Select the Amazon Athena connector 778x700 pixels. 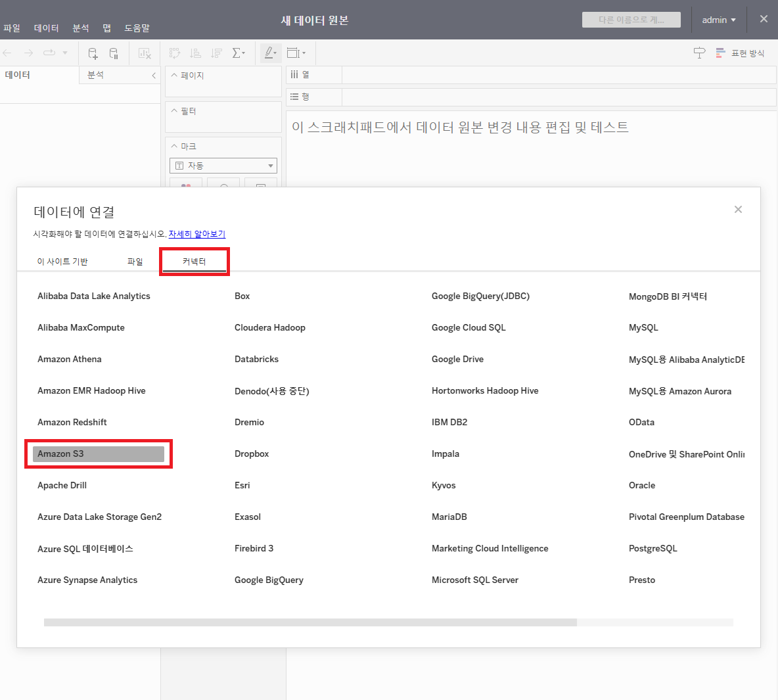pos(70,359)
